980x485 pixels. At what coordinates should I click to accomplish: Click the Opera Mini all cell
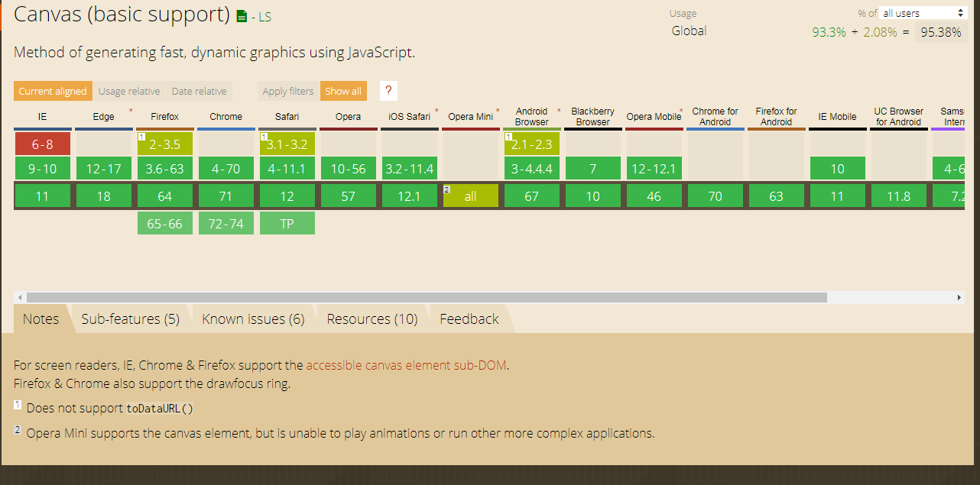click(470, 196)
